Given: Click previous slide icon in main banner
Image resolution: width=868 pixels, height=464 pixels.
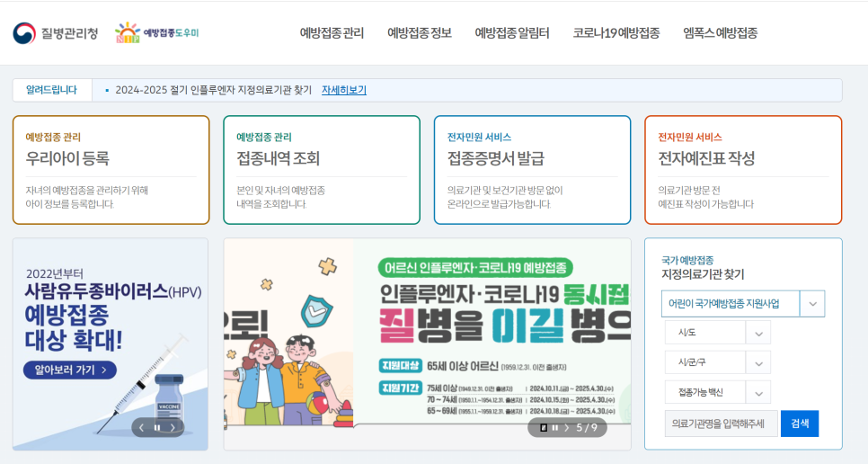Looking at the screenshot, I should click(544, 427).
